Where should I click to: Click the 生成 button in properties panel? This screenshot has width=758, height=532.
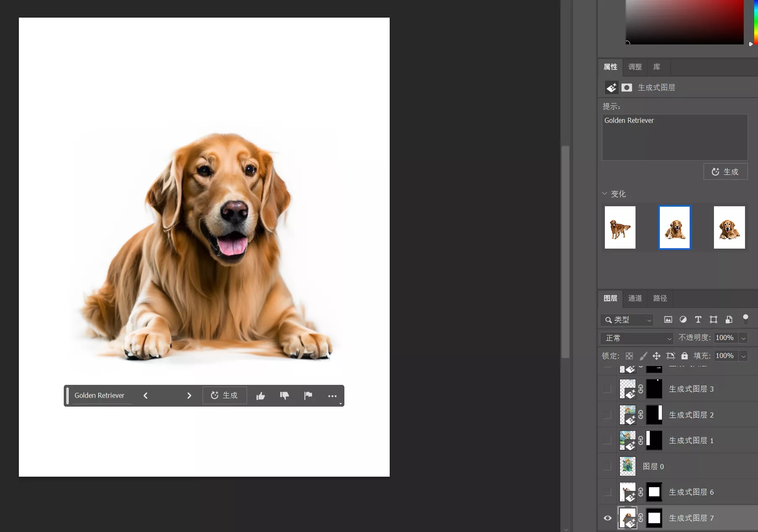pos(725,172)
